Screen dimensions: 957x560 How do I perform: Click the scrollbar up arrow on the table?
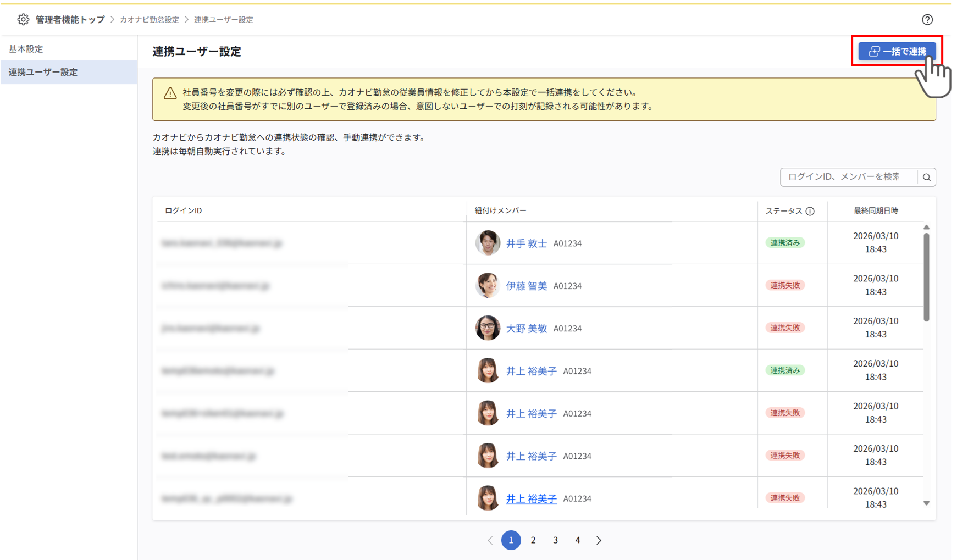click(x=926, y=226)
